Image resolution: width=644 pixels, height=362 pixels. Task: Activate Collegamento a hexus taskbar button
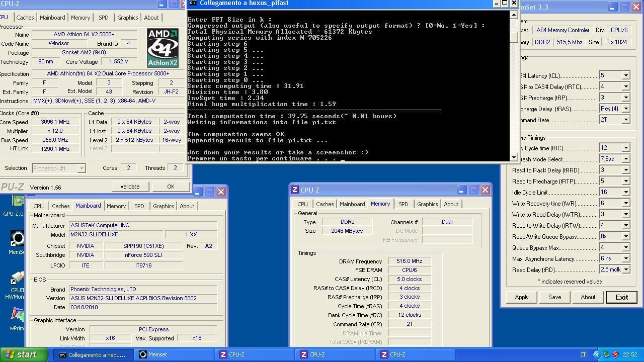point(94,354)
